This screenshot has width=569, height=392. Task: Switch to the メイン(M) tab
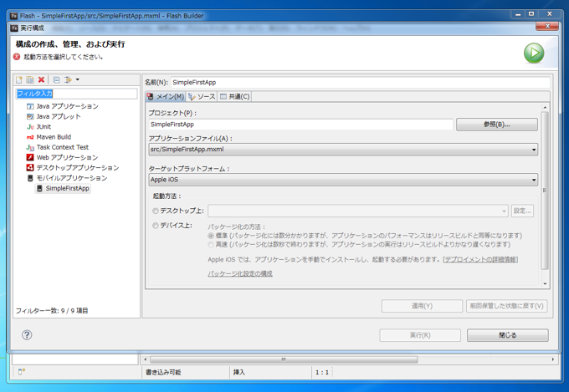pyautogui.click(x=166, y=96)
